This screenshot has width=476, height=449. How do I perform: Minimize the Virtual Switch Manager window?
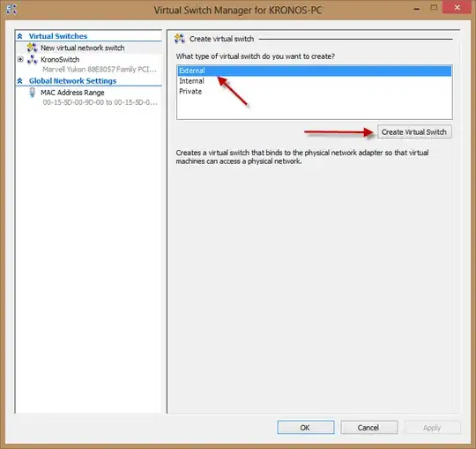tap(417, 9)
